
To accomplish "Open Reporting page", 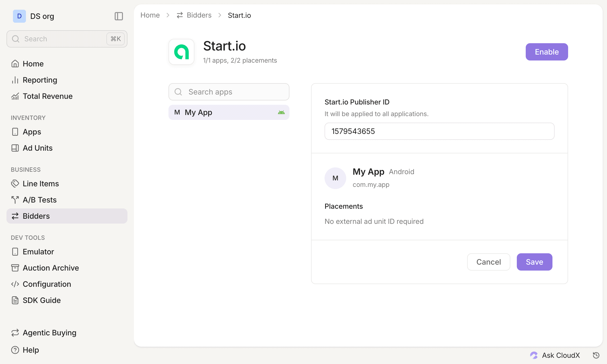I will (x=67, y=80).
